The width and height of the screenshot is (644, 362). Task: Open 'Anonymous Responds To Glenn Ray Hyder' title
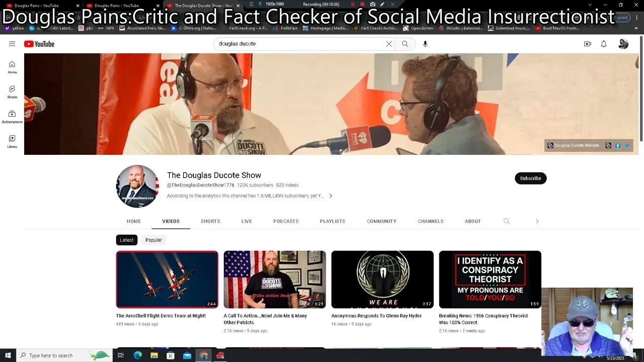pos(376,316)
